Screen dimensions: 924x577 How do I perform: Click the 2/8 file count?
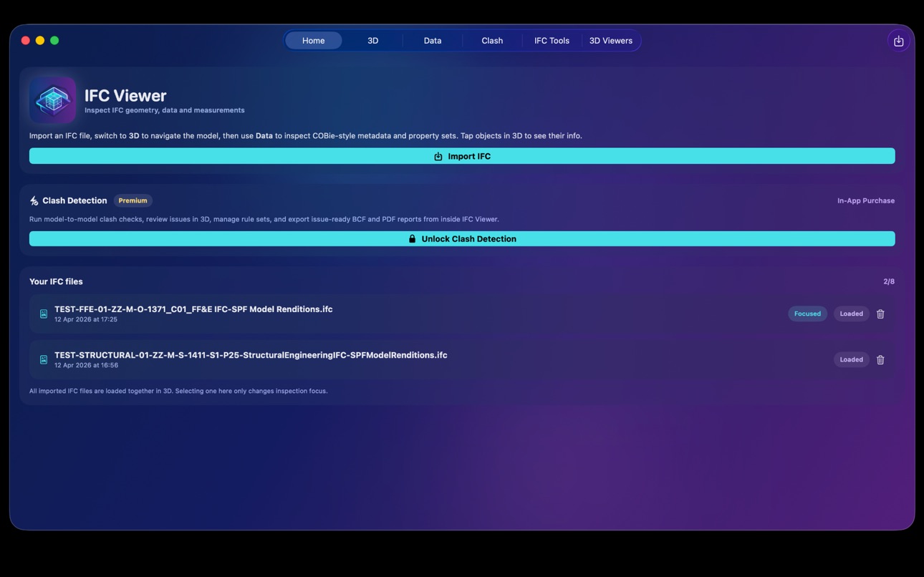(x=889, y=281)
